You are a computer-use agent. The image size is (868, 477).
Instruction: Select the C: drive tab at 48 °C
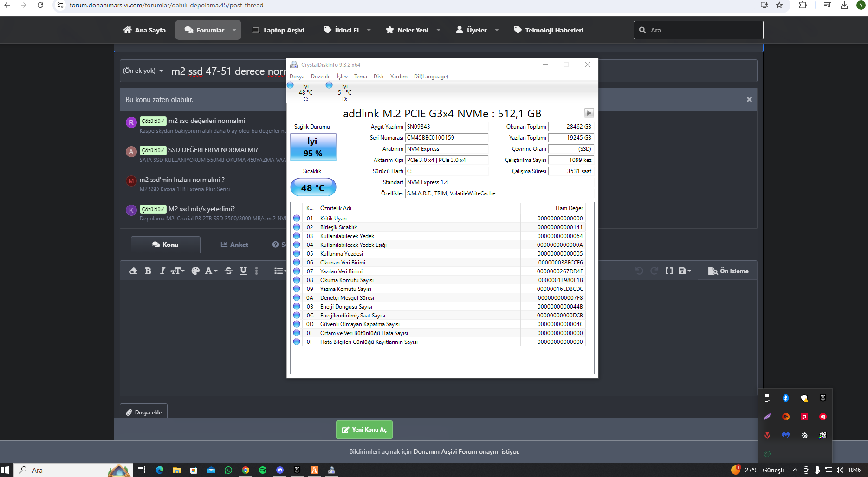[x=305, y=92]
